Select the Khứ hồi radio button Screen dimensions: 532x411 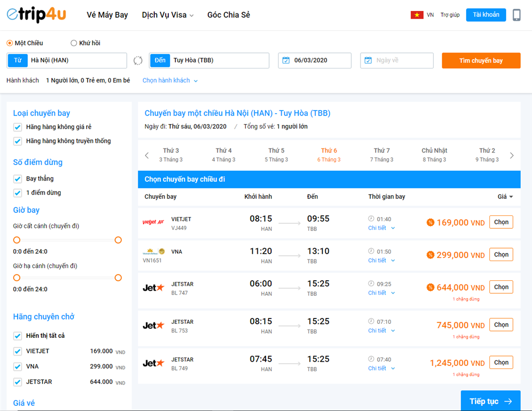coord(73,43)
